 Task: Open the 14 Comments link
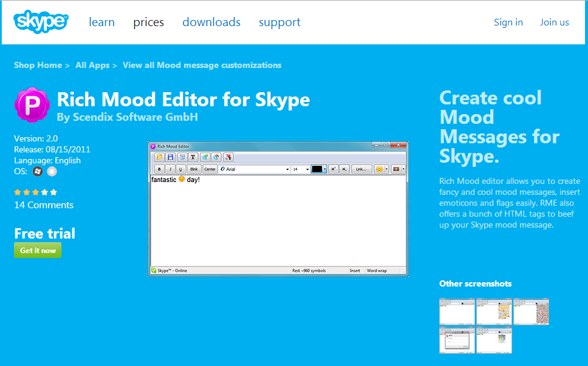point(44,205)
